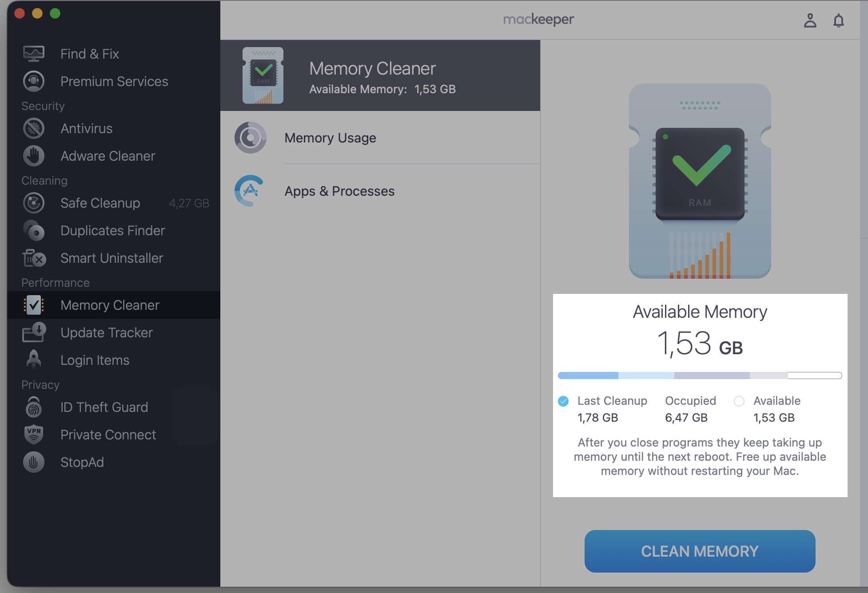Select the Available radio option

point(739,401)
